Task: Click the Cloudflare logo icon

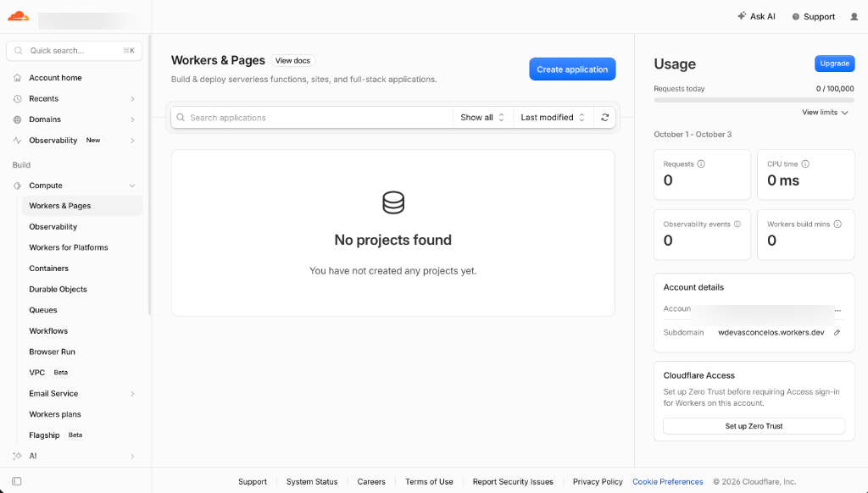Action: coord(19,16)
